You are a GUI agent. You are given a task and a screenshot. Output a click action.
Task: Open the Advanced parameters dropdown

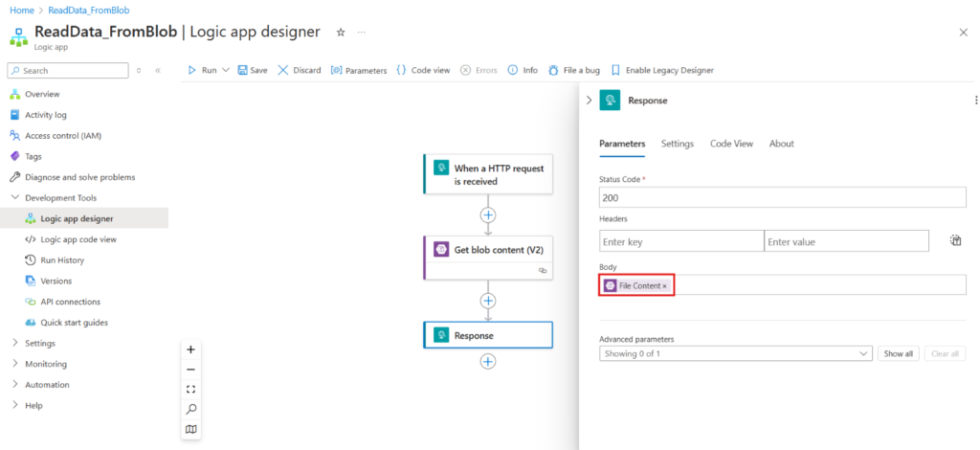point(735,353)
